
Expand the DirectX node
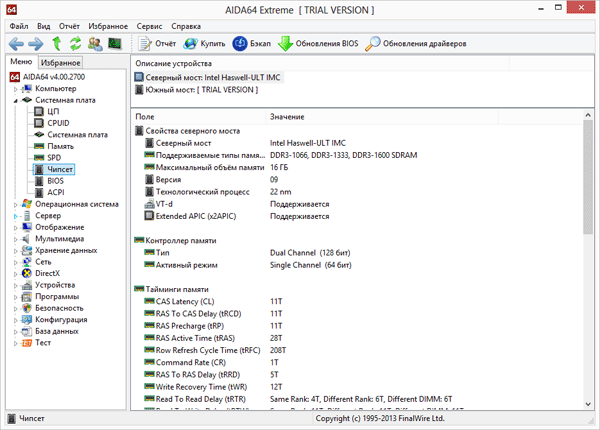(16, 274)
